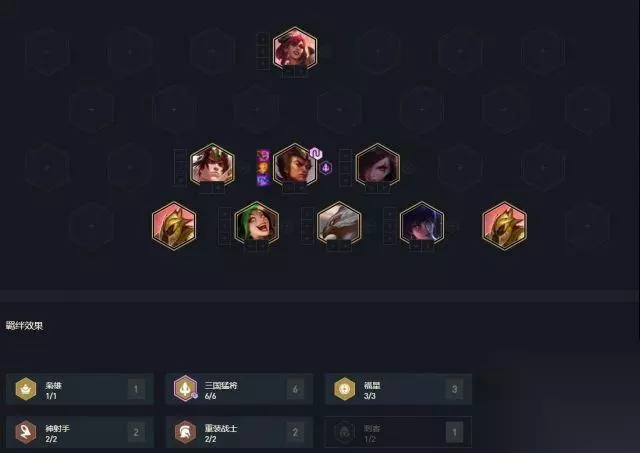Open the 枭雄 1/1 trait card
The width and height of the screenshot is (640, 453).
(x=80, y=389)
